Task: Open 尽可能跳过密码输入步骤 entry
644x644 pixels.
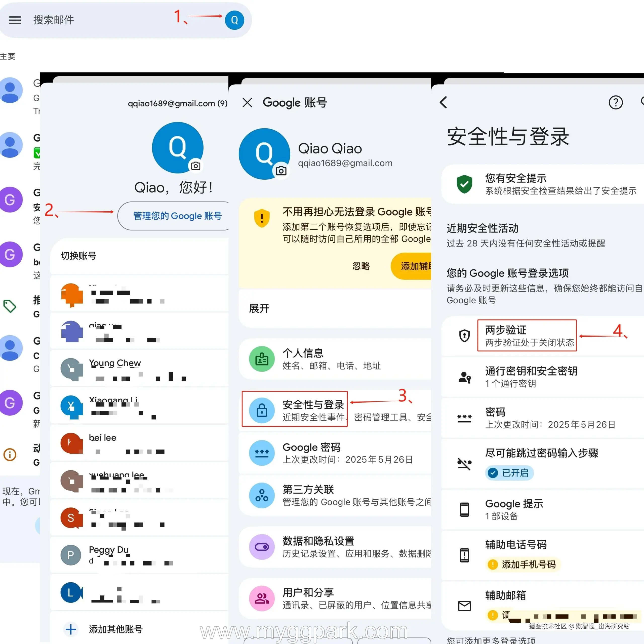Action: click(x=543, y=463)
